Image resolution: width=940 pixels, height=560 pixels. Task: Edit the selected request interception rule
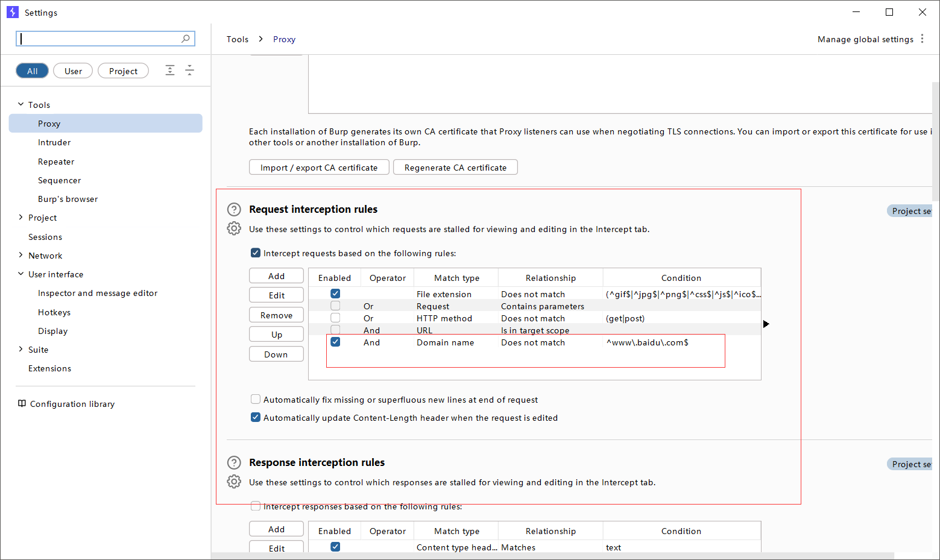[x=276, y=295]
